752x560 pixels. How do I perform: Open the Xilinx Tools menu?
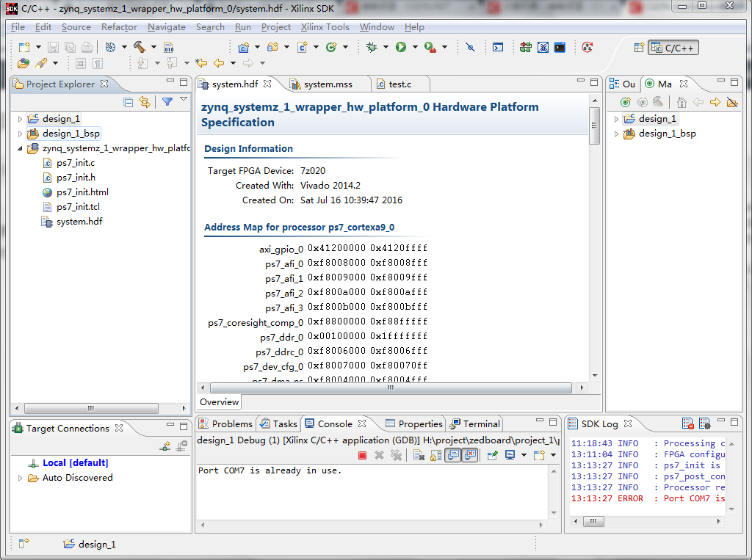coord(325,27)
